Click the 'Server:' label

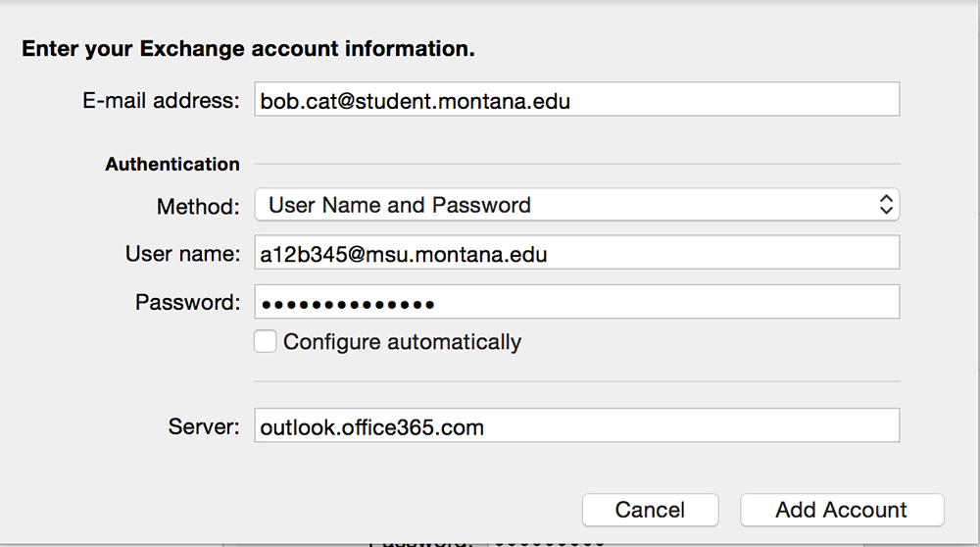tap(204, 426)
